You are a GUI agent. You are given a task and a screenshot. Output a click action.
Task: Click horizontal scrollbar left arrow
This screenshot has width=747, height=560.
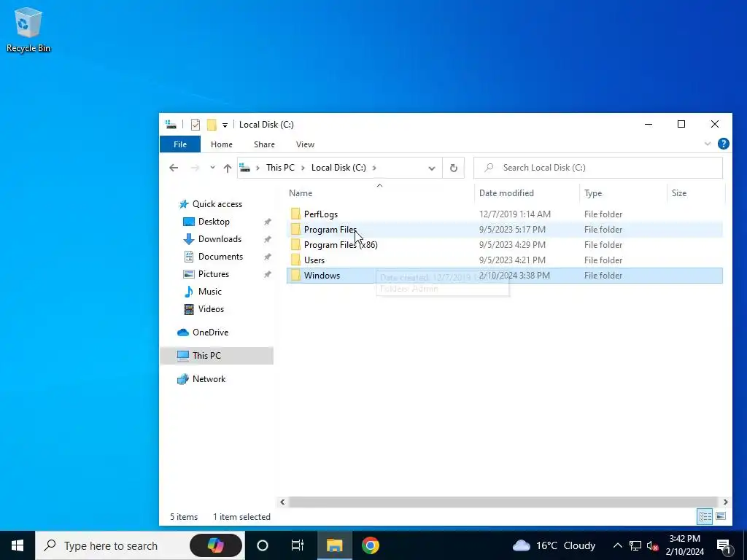(x=282, y=502)
